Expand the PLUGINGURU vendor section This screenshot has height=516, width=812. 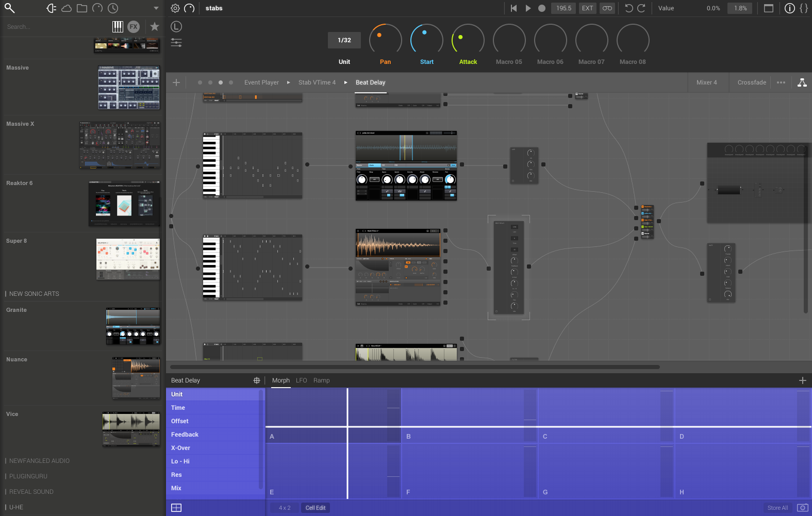[x=28, y=476]
